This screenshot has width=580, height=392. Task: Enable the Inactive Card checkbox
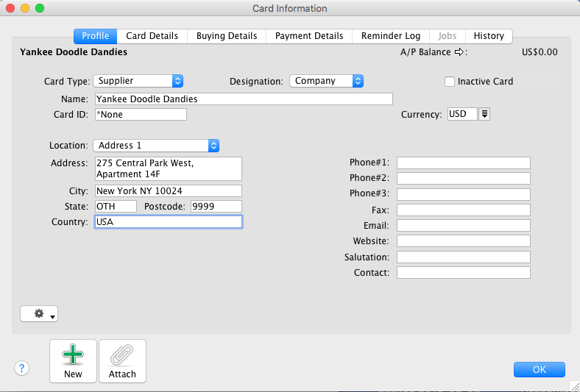450,82
